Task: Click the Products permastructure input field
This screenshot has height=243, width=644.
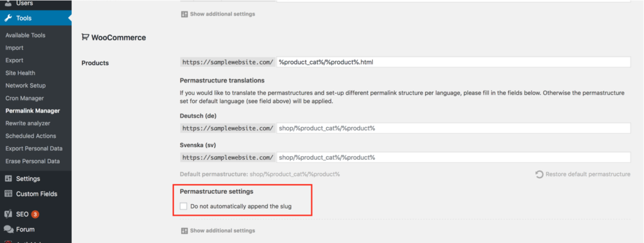Action: click(x=453, y=62)
